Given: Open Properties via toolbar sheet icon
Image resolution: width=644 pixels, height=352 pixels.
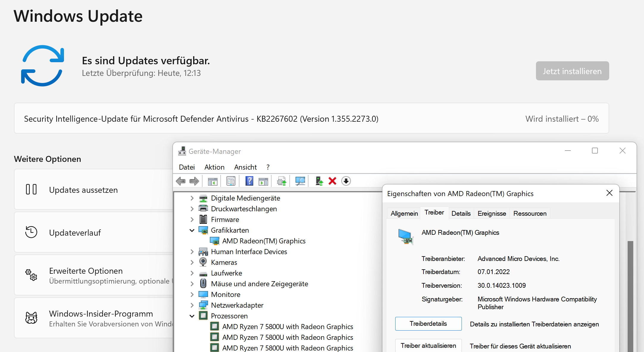Looking at the screenshot, I should 231,181.
